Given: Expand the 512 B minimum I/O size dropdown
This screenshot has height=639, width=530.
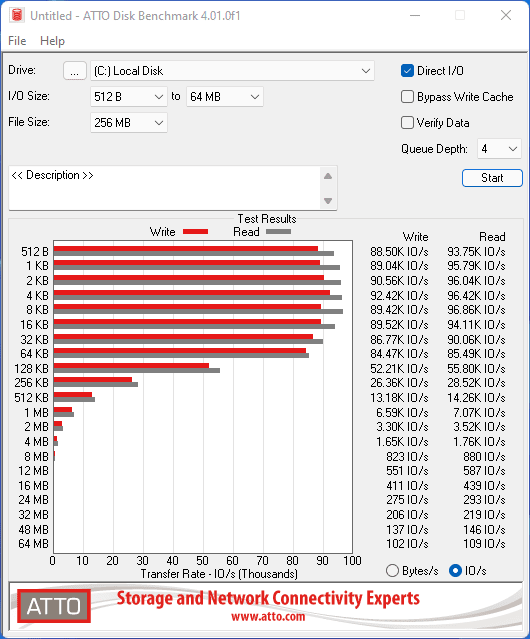Looking at the screenshot, I should [129, 97].
